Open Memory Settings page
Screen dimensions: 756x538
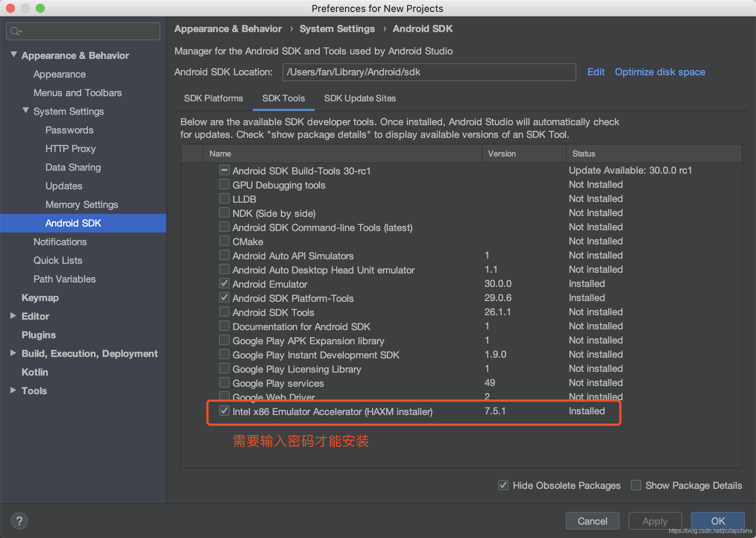click(82, 205)
